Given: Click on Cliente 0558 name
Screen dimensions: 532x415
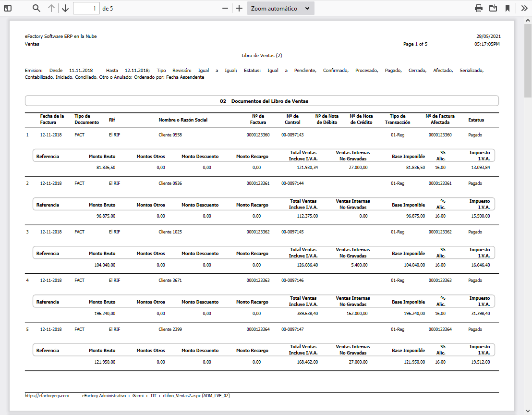Looking at the screenshot, I should click(170, 135).
